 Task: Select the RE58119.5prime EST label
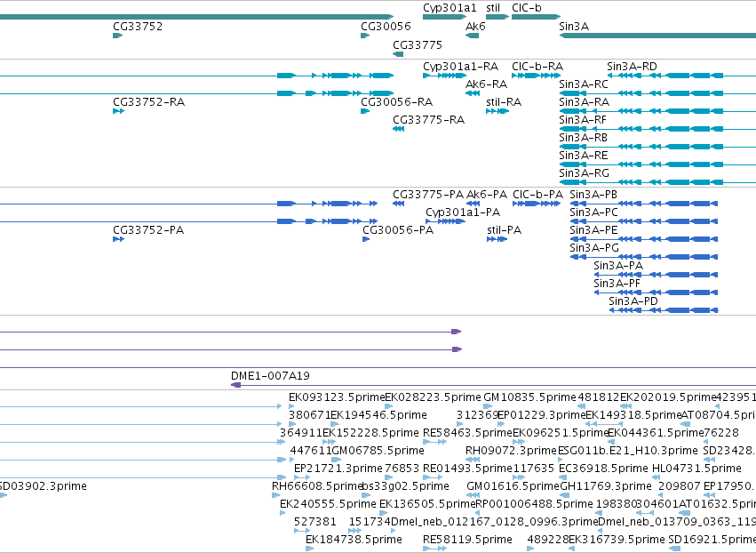click(467, 540)
